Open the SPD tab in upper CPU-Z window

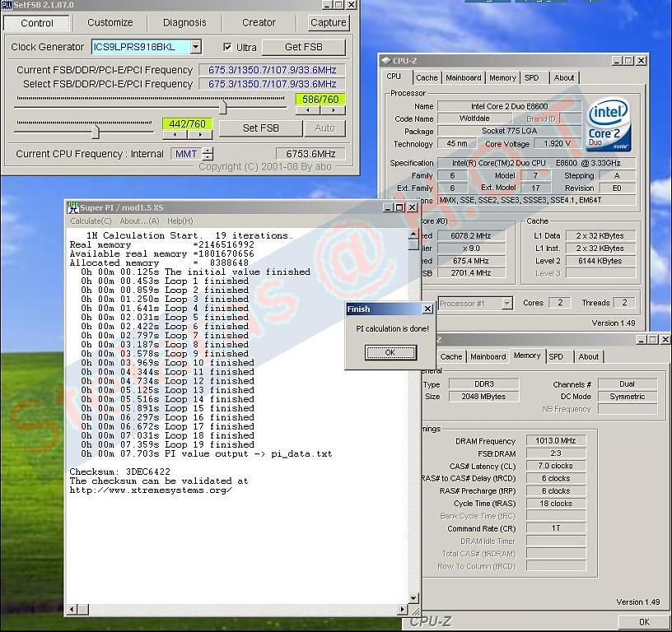531,78
